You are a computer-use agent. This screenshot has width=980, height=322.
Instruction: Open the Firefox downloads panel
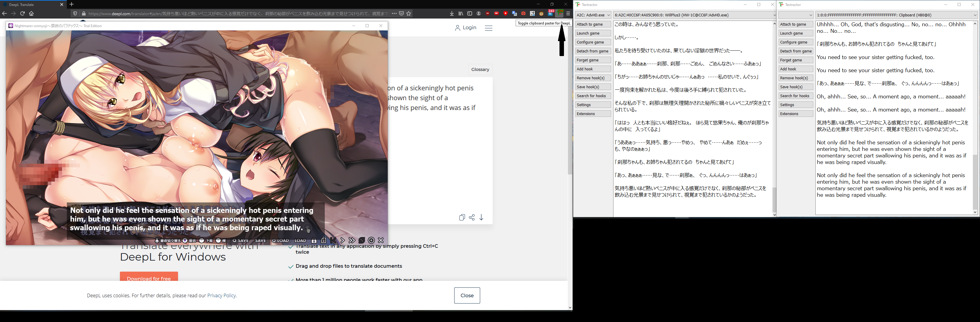tap(452, 13)
